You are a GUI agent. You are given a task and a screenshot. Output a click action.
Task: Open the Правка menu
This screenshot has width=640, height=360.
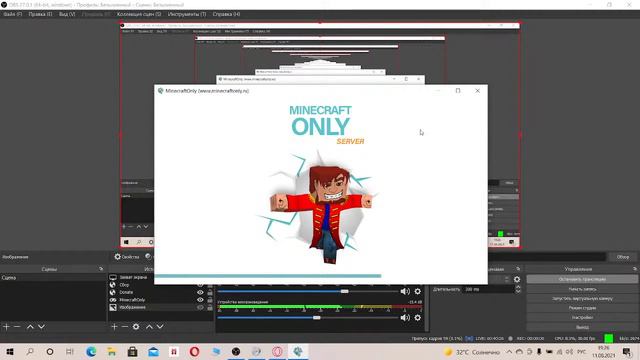40,14
